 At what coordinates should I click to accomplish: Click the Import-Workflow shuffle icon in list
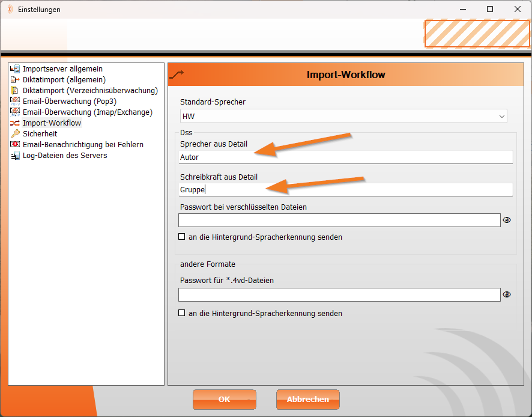pos(15,123)
